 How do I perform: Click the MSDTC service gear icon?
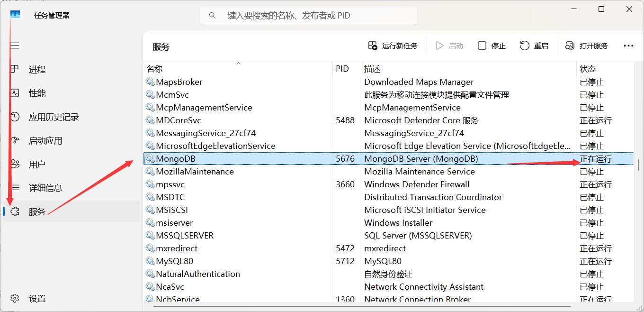pyautogui.click(x=150, y=197)
